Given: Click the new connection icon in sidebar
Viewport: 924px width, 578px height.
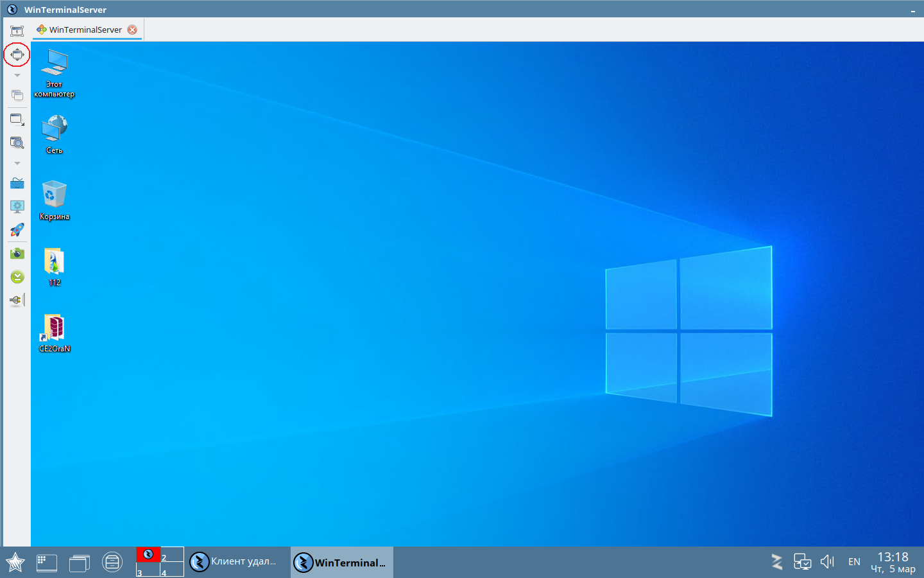Looking at the screenshot, I should pyautogui.click(x=17, y=31).
